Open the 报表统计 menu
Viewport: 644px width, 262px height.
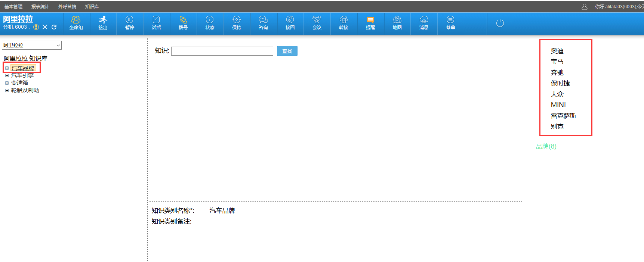pos(40,7)
